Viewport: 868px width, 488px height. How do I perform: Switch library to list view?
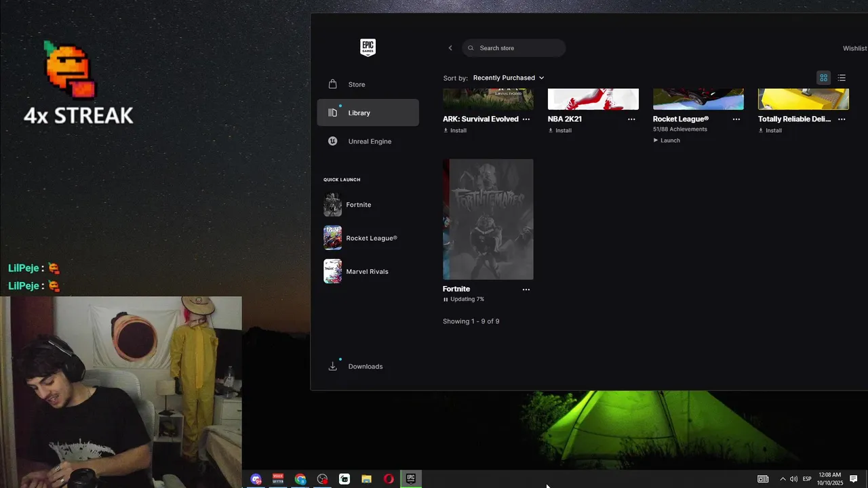842,78
